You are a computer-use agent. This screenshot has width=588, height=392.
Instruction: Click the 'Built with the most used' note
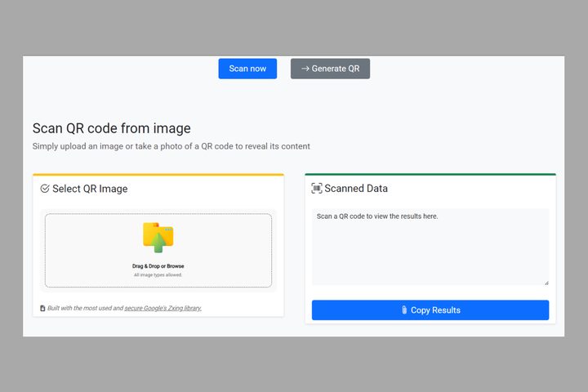tap(85, 308)
